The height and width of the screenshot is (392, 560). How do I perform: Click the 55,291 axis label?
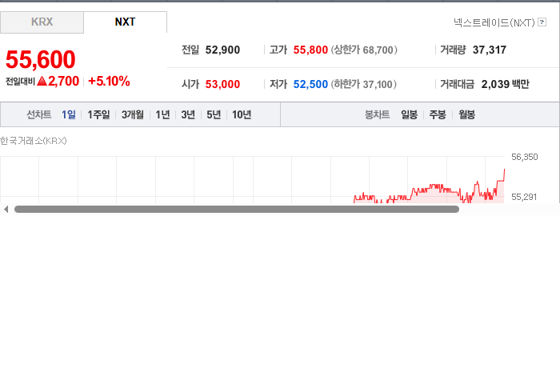tap(524, 197)
